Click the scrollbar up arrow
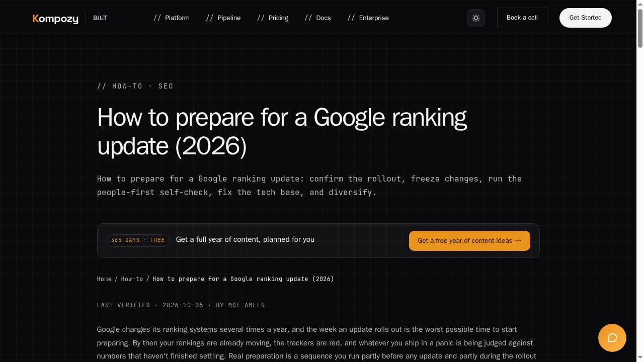 640,4
